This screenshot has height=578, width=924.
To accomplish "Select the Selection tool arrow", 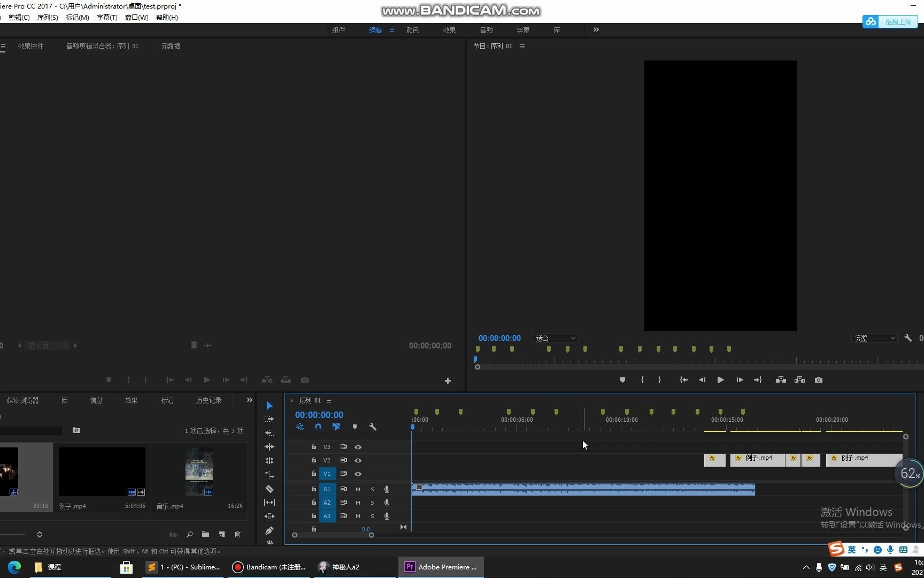I will coord(269,406).
